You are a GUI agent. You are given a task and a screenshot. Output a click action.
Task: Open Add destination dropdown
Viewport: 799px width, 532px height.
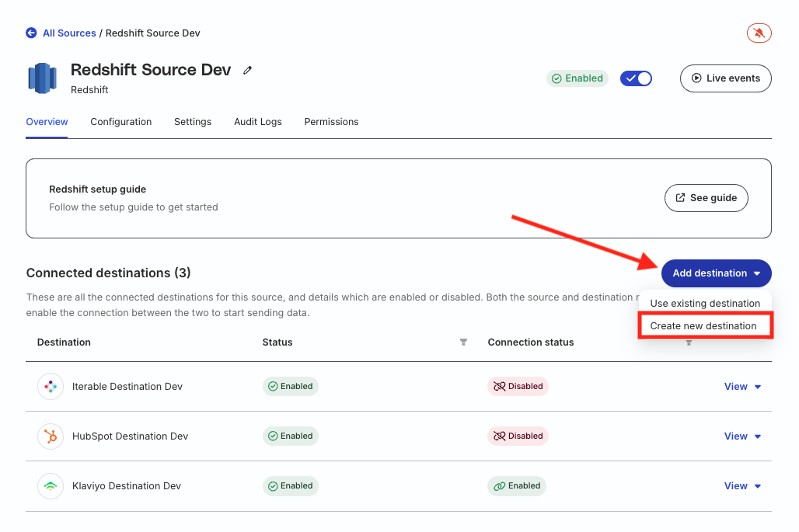tap(716, 273)
